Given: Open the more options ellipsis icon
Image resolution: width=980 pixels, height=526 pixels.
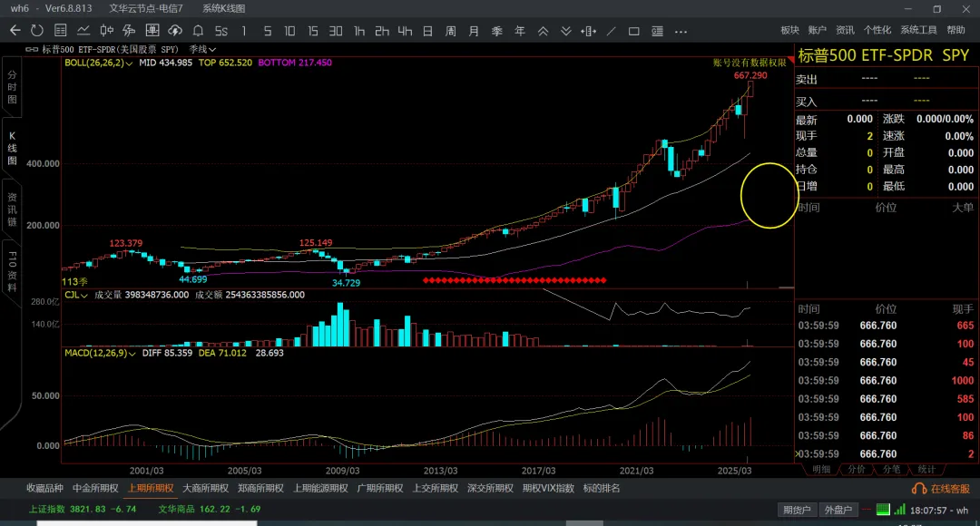Looking at the screenshot, I should 681,31.
